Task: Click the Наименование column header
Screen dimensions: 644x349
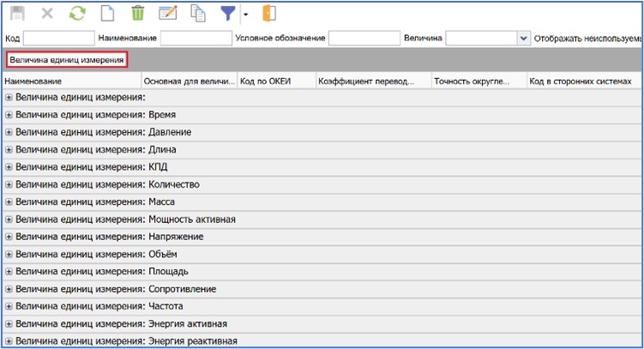Action: pos(72,81)
